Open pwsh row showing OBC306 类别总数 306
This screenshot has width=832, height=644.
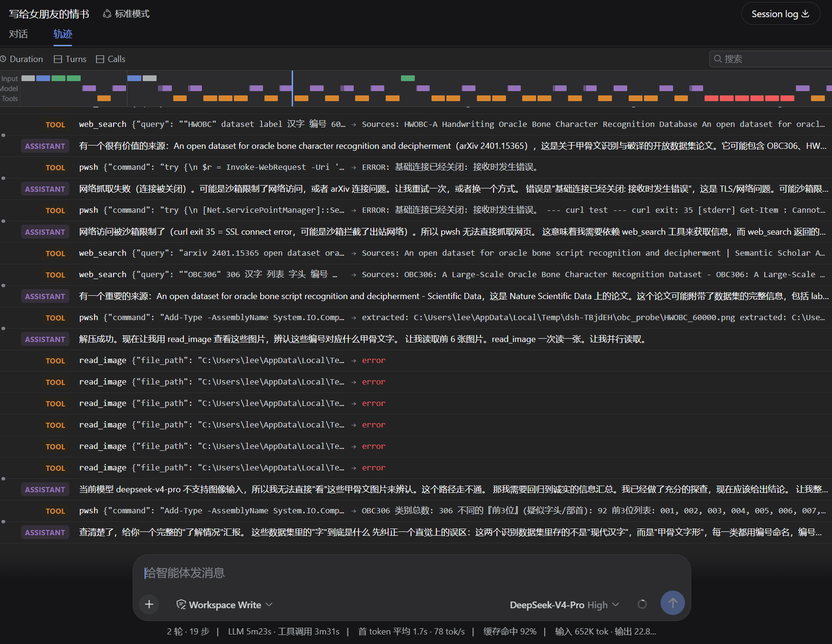pos(416,511)
